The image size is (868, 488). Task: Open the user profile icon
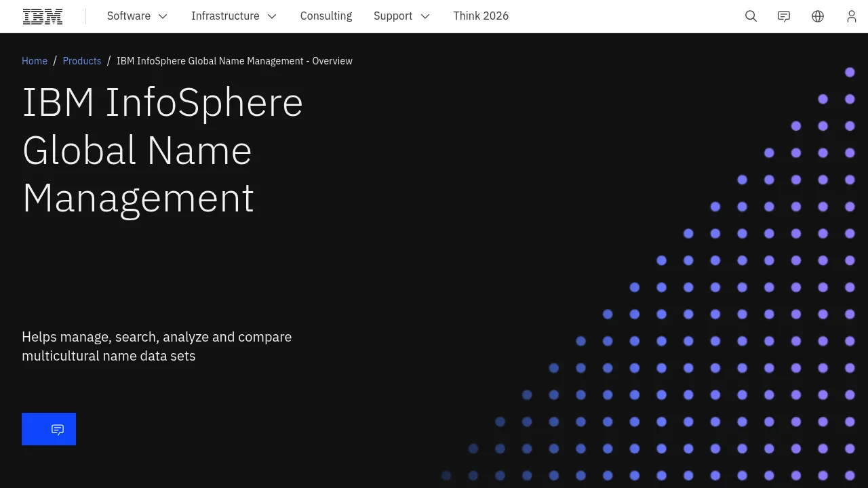852,16
